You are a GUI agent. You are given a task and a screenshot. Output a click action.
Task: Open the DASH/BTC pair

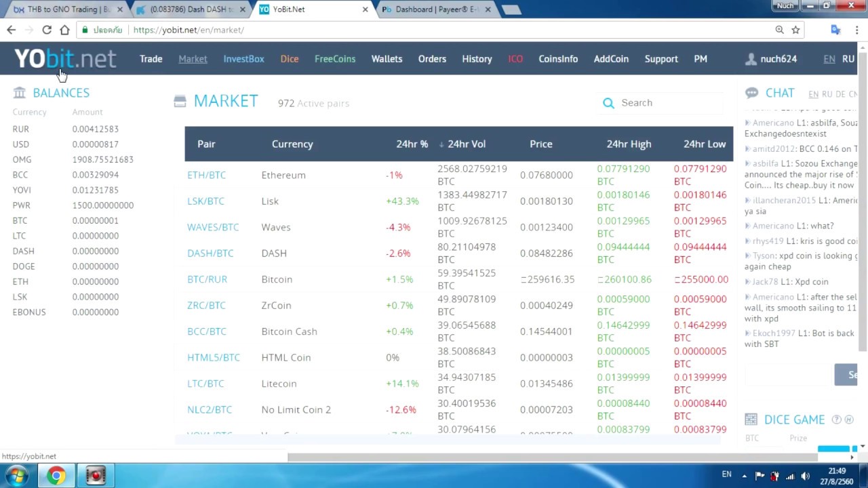point(210,253)
